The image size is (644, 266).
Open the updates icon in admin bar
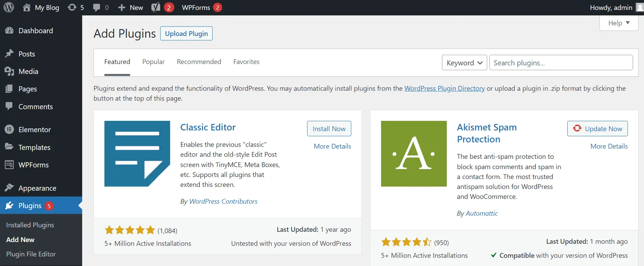click(x=72, y=8)
